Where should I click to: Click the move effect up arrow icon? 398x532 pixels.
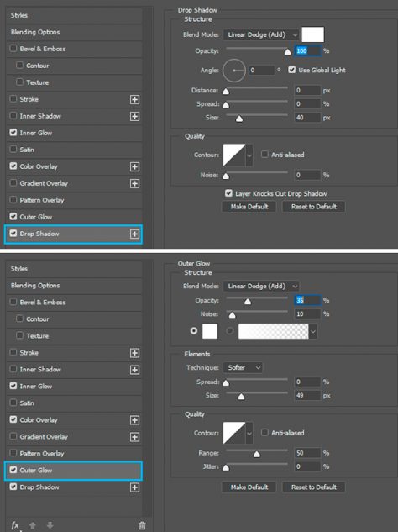(33, 525)
